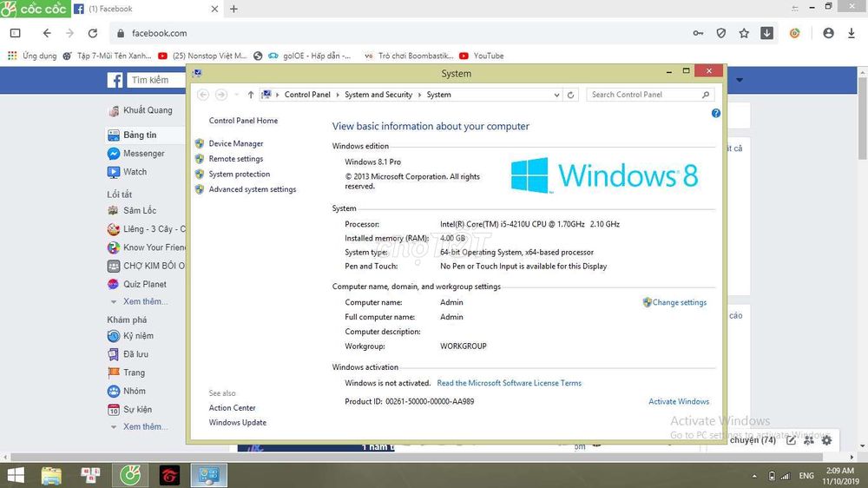Bookmark page with star icon
Screen dimensions: 868x488
[x=744, y=33]
